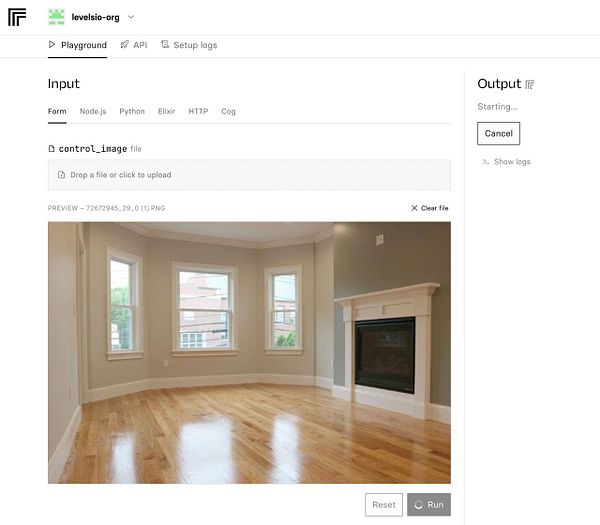The height and width of the screenshot is (525, 600).
Task: Click the Reset button
Action: pyautogui.click(x=383, y=505)
